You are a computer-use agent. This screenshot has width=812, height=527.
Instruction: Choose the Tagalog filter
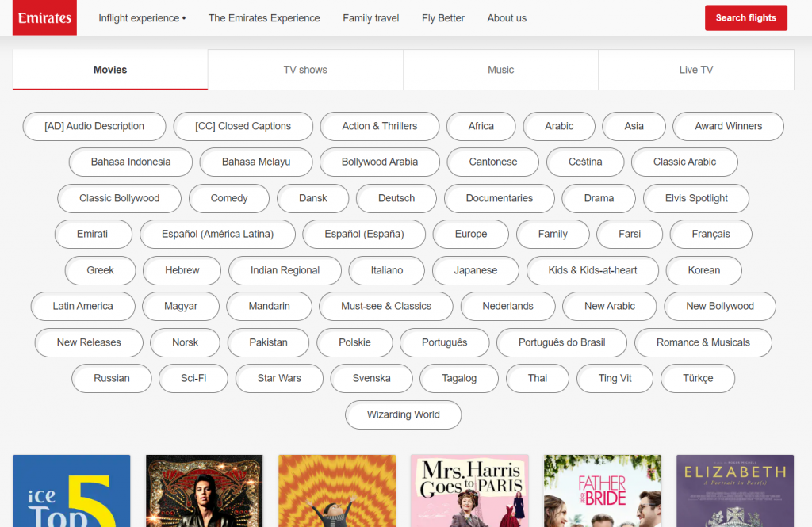point(459,379)
